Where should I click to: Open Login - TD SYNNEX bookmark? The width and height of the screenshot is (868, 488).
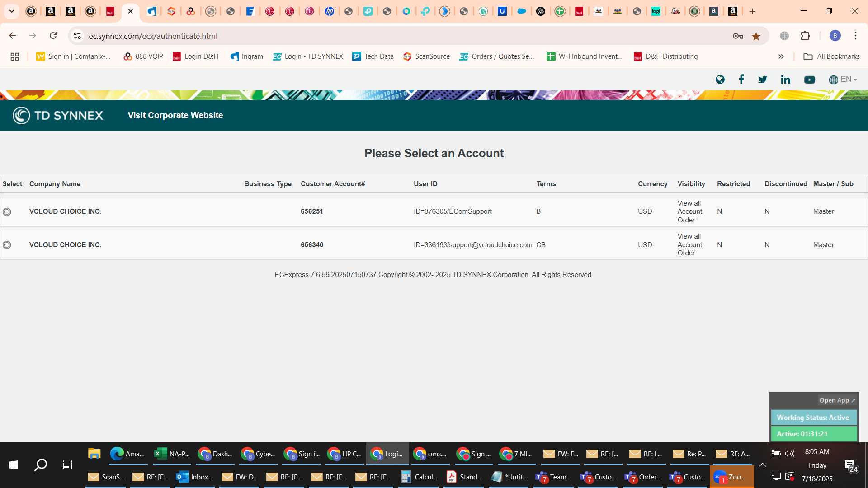[x=308, y=56]
